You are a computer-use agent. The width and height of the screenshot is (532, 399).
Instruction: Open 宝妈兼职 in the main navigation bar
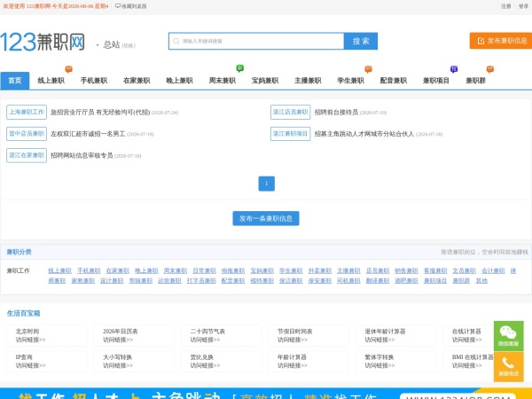tap(264, 81)
